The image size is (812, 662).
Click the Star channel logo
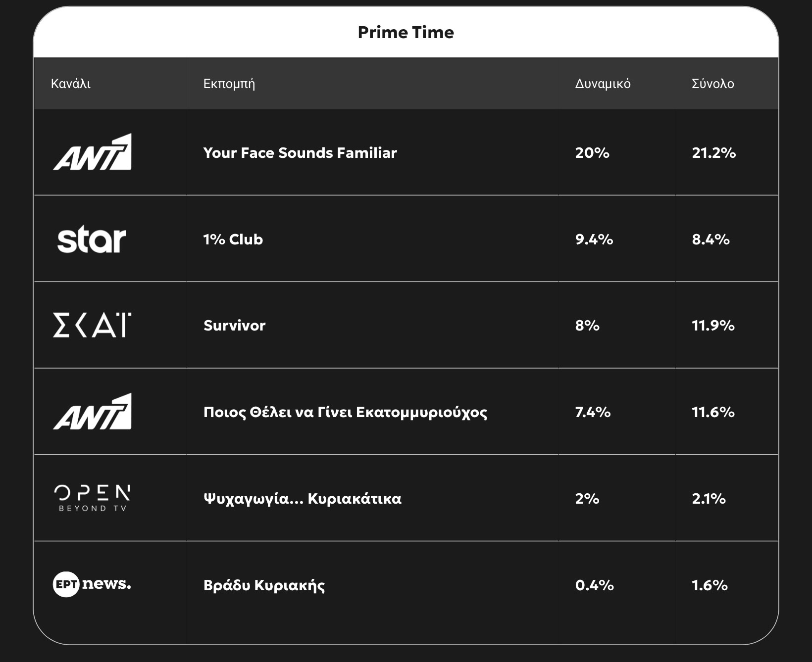pos(92,240)
